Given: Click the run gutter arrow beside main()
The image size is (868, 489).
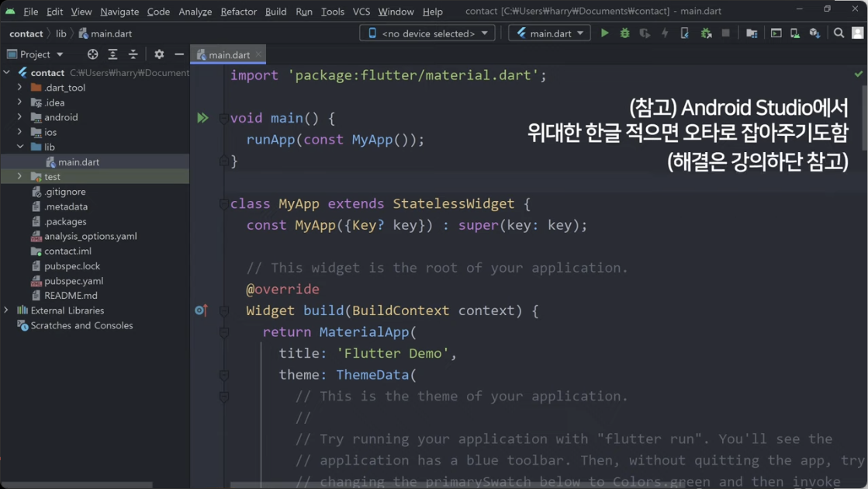Looking at the screenshot, I should tap(202, 118).
